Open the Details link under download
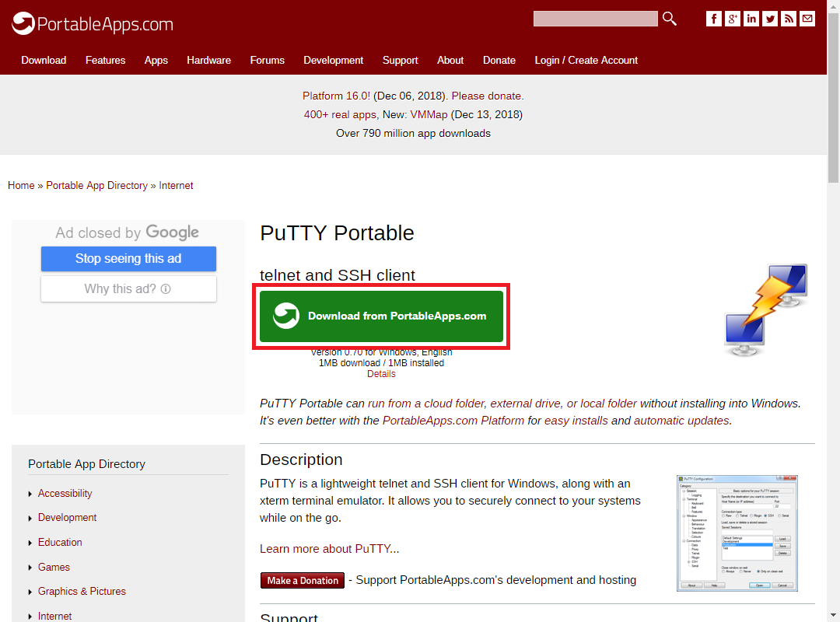Screen dimensions: 840x622 click(x=381, y=374)
